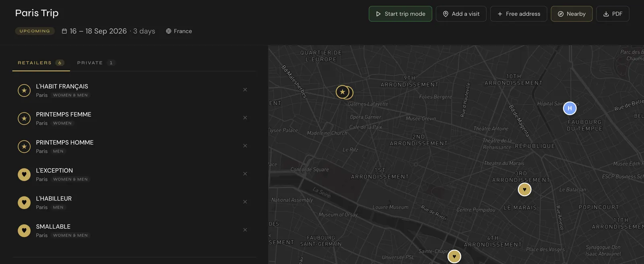Select the heart map pin in 3rd Arrondissement
The image size is (644, 264).
(x=524, y=190)
